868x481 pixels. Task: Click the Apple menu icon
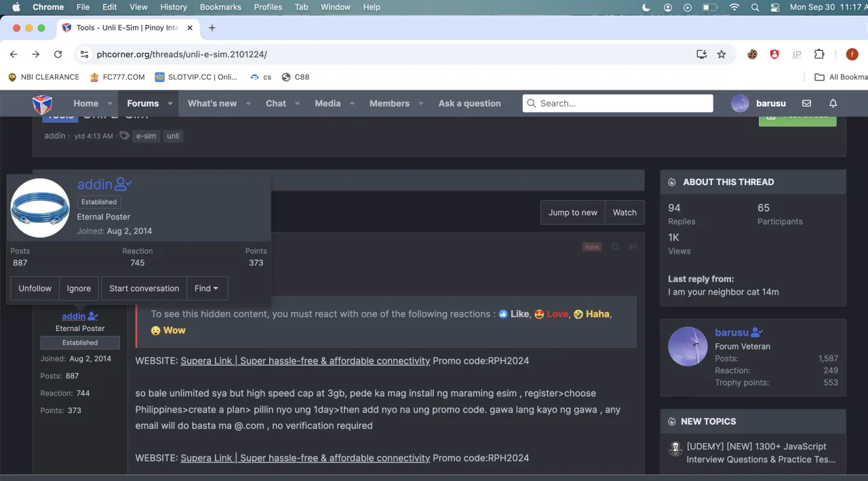point(16,7)
